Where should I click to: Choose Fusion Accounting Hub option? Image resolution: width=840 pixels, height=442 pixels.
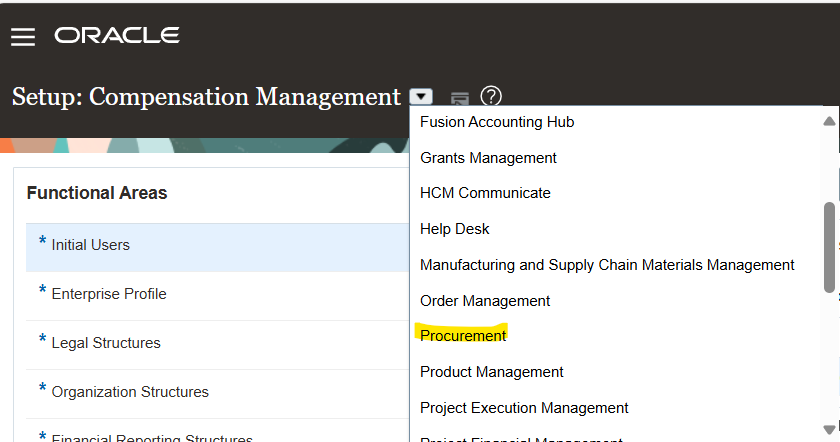(x=497, y=122)
